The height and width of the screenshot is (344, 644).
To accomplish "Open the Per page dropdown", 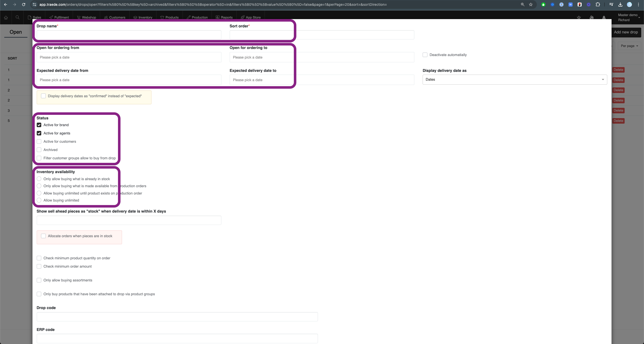I will pyautogui.click(x=629, y=46).
